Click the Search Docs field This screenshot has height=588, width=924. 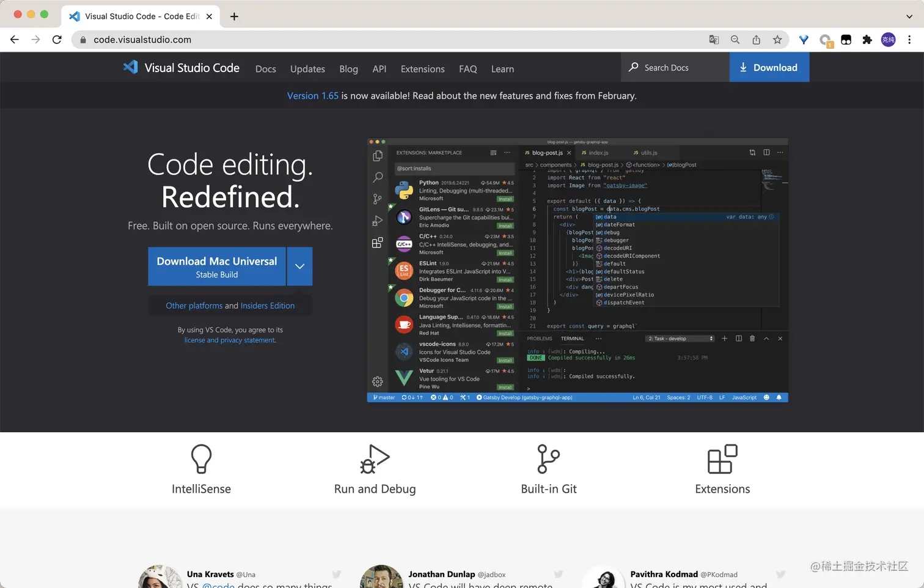[676, 67]
